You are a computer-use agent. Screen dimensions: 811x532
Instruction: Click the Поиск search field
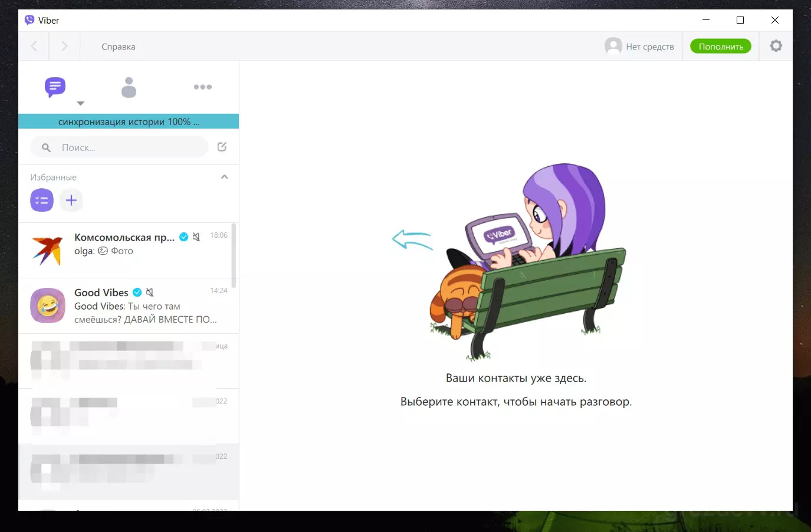tap(119, 147)
